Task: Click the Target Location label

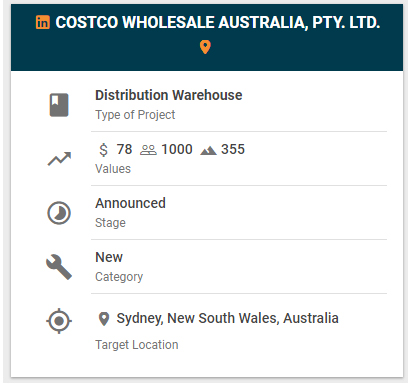Action: pos(137,345)
